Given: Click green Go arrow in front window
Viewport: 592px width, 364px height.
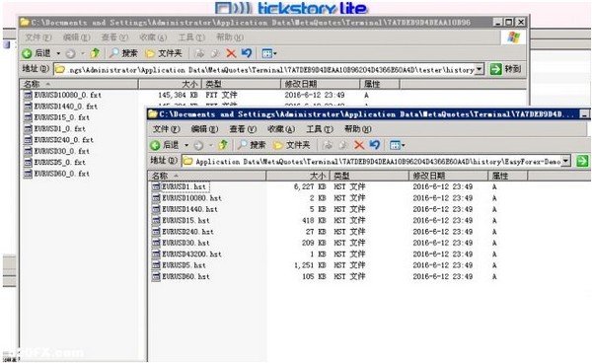Looking at the screenshot, I should [x=582, y=161].
